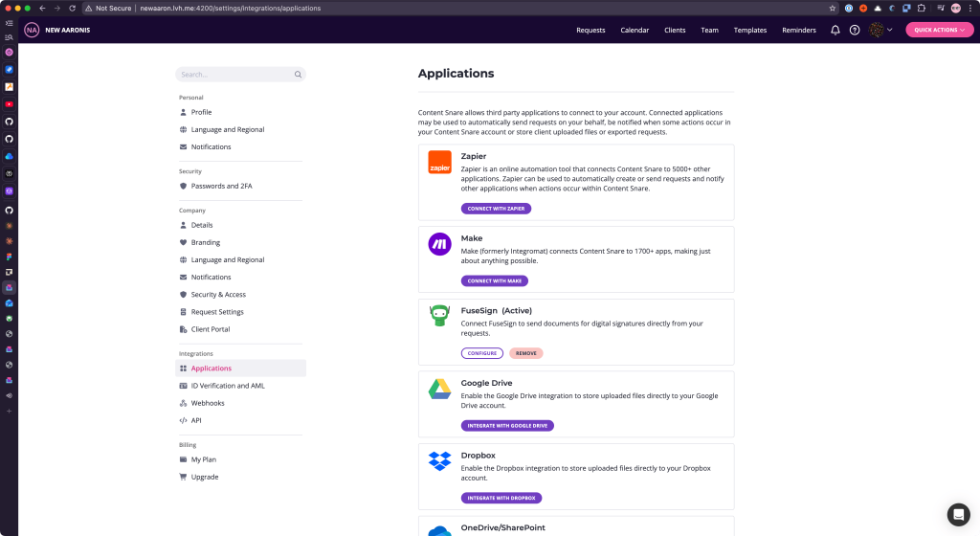Click the Dropbox logo
This screenshot has width=980, height=536.
click(x=440, y=461)
